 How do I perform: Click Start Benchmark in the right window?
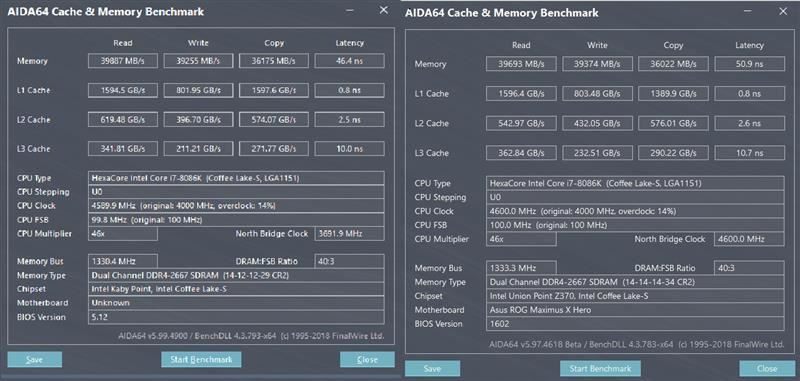pyautogui.click(x=600, y=368)
